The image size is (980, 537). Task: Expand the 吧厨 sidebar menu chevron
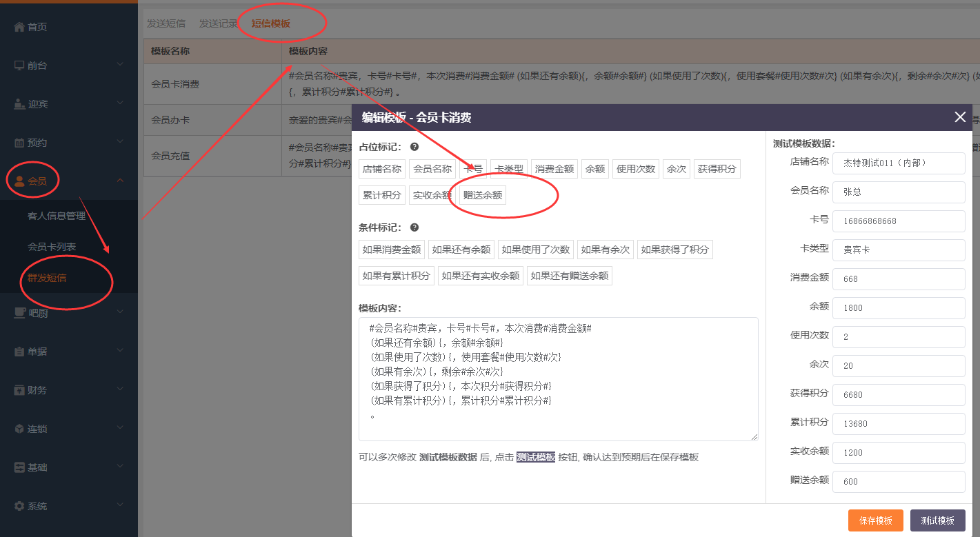click(120, 312)
